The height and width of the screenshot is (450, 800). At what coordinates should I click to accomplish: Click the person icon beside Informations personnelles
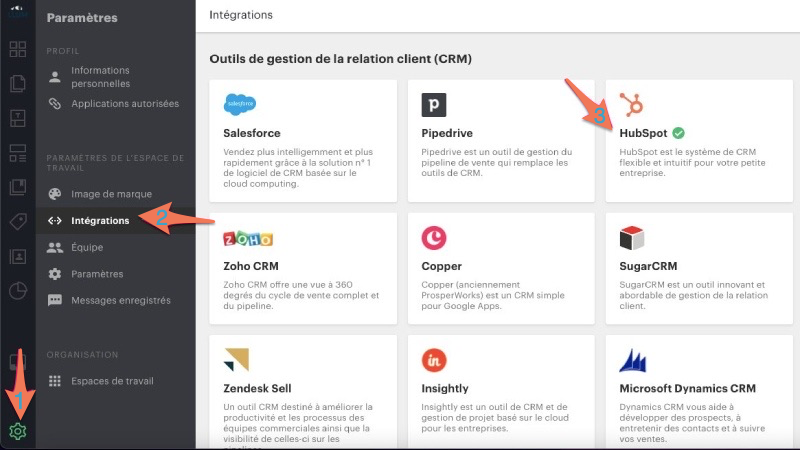pyautogui.click(x=55, y=77)
